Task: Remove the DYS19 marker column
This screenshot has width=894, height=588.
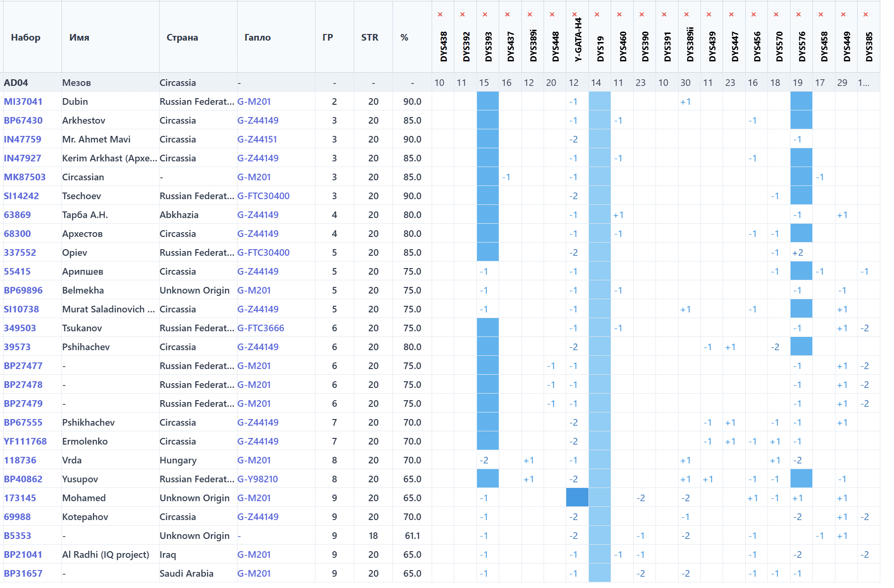Action: click(597, 15)
